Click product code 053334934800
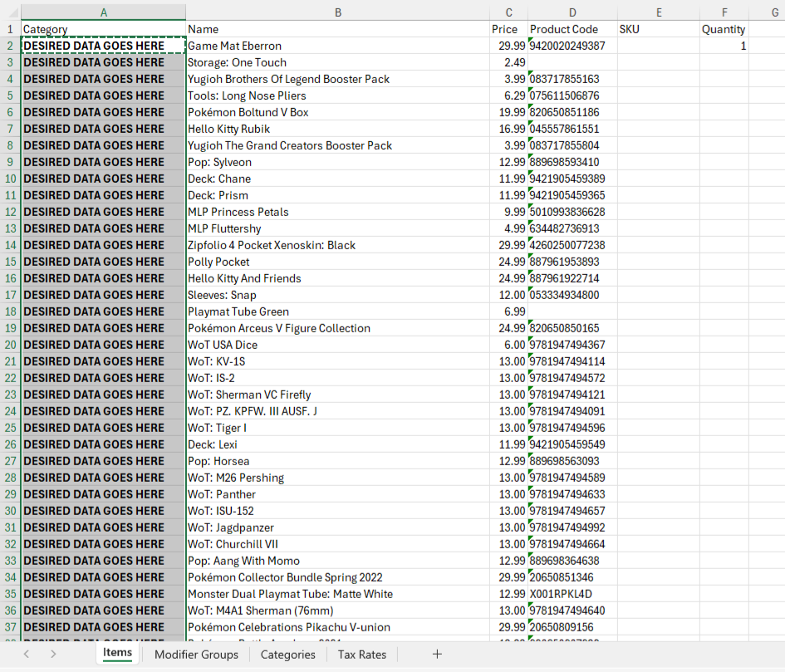Image resolution: width=785 pixels, height=672 pixels. [572, 295]
